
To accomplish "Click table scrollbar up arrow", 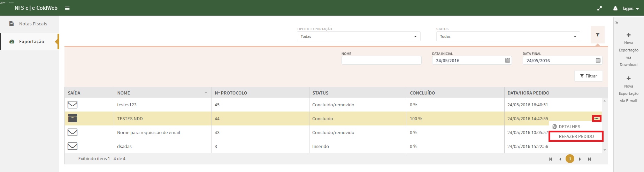I will pos(605,101).
